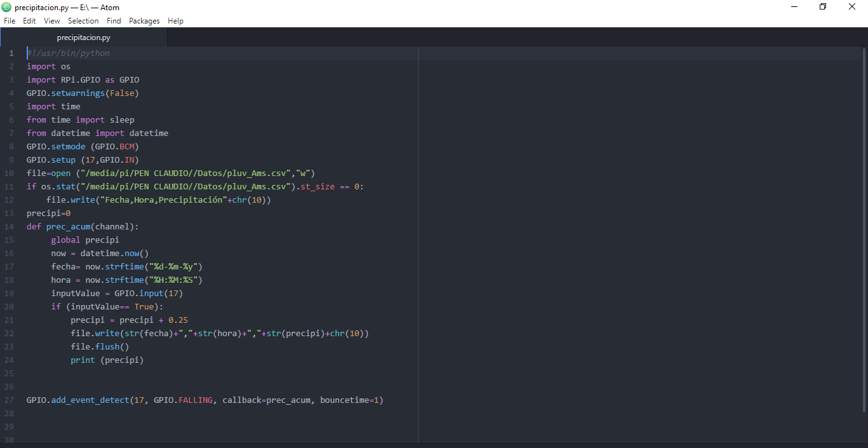Click the prec_acum function name in its definition
868x448 pixels.
[x=68, y=227]
